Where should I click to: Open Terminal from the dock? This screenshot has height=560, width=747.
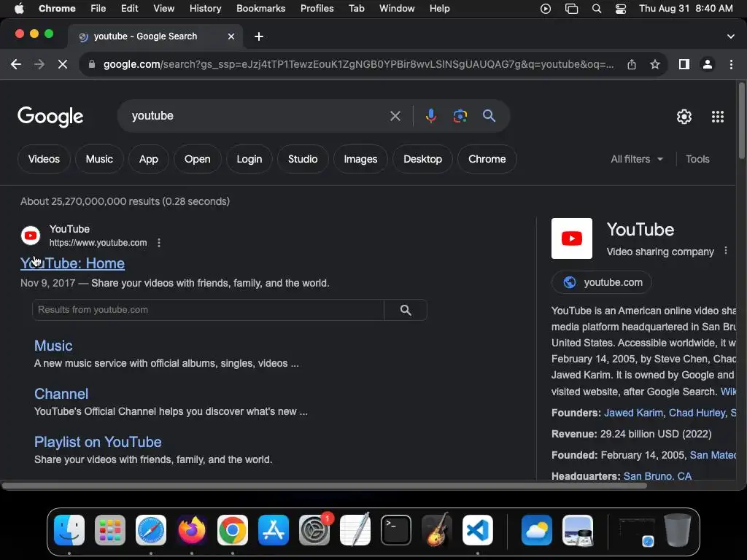click(x=396, y=530)
